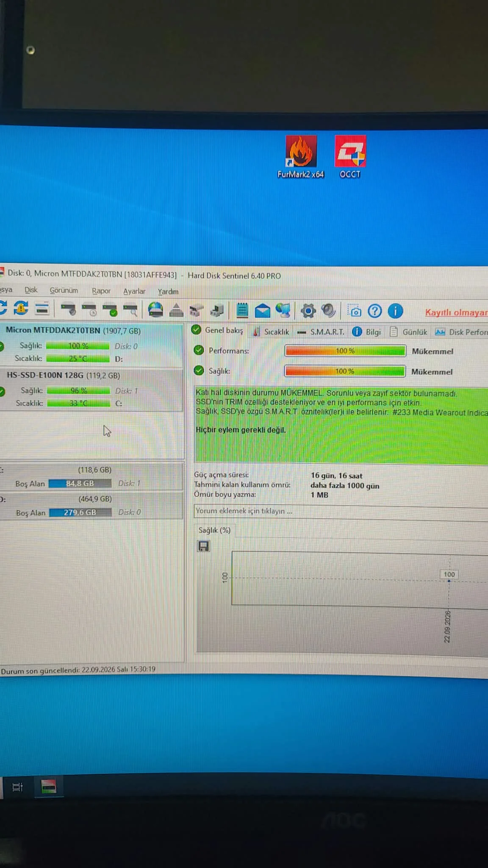Click the globe disk toolbar icon
The image size is (488, 868).
tap(155, 310)
